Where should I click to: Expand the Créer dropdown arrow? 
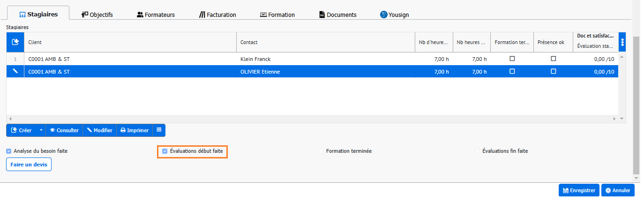pyautogui.click(x=41, y=130)
